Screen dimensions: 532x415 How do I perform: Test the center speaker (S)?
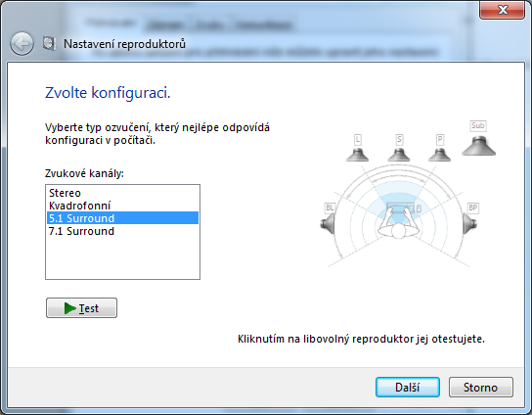point(399,155)
